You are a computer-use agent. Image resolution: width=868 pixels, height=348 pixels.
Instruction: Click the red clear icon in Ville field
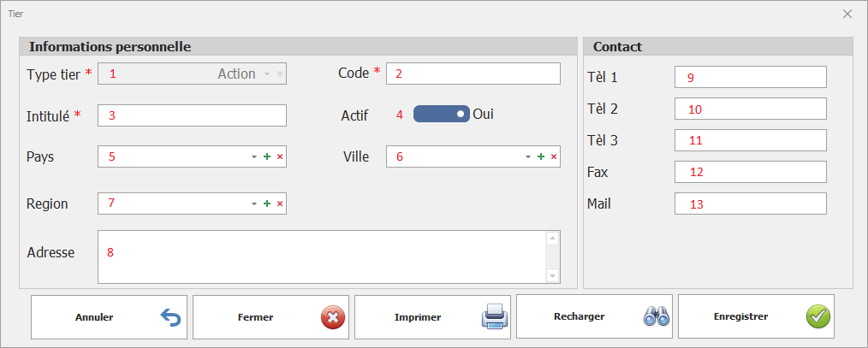tap(554, 157)
